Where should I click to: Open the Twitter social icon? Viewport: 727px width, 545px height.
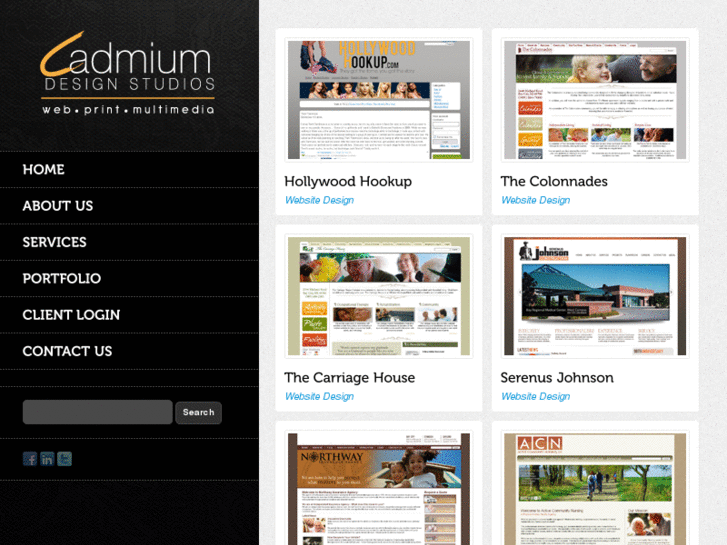[64, 459]
